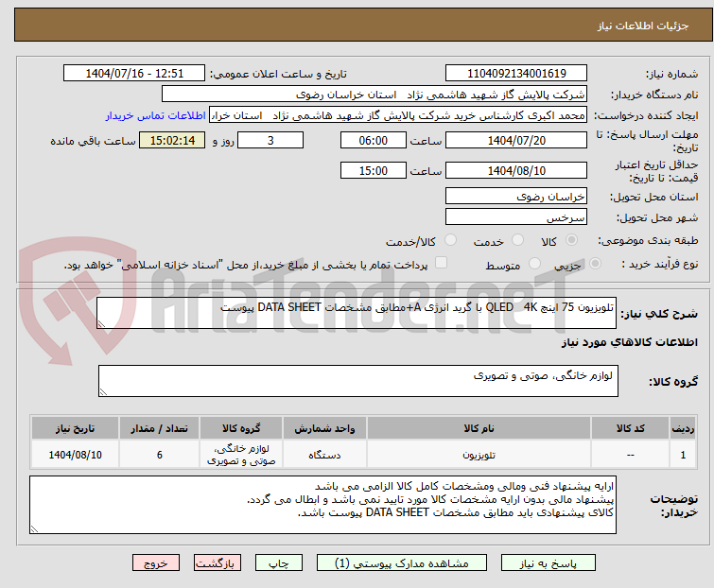This screenshot has height=588, width=714.
Task: Click the شهر محل تحویل field سرخس
Action: point(516,217)
